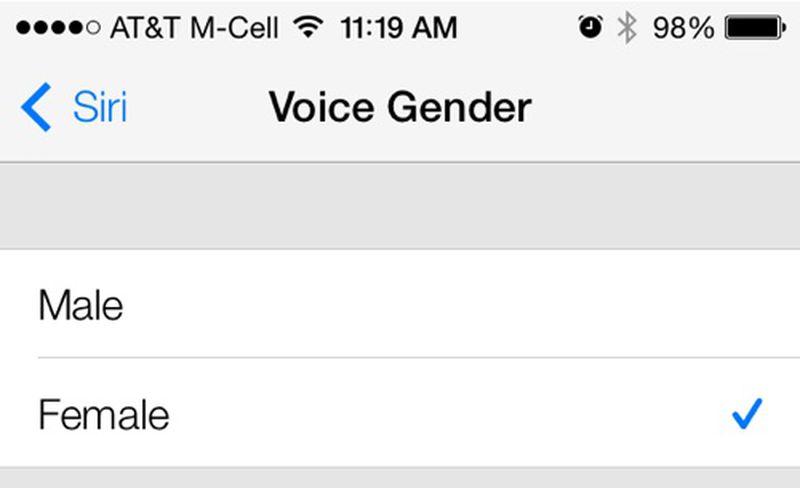Tap the cellular signal strength dots
Viewport: 800px width, 488px height.
point(58,28)
